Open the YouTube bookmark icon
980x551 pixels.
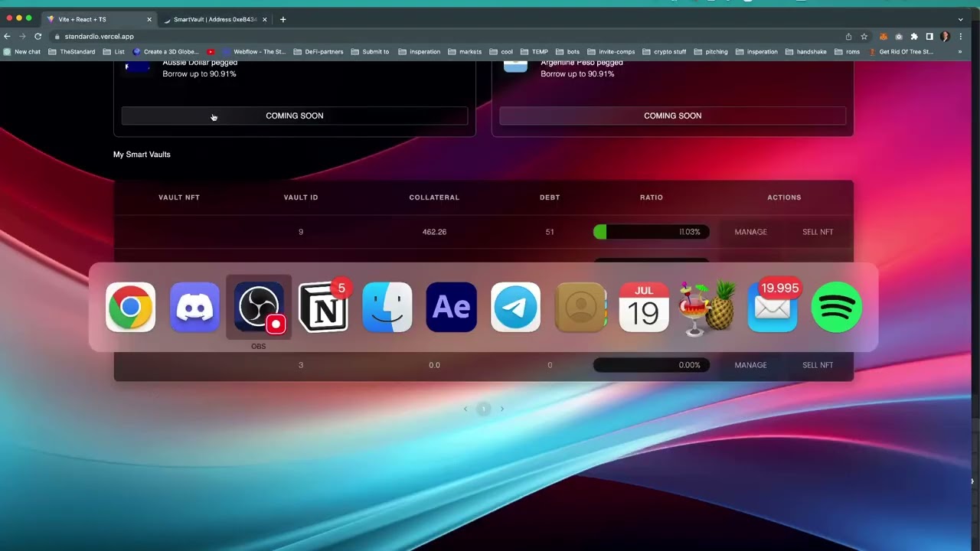tap(211, 52)
